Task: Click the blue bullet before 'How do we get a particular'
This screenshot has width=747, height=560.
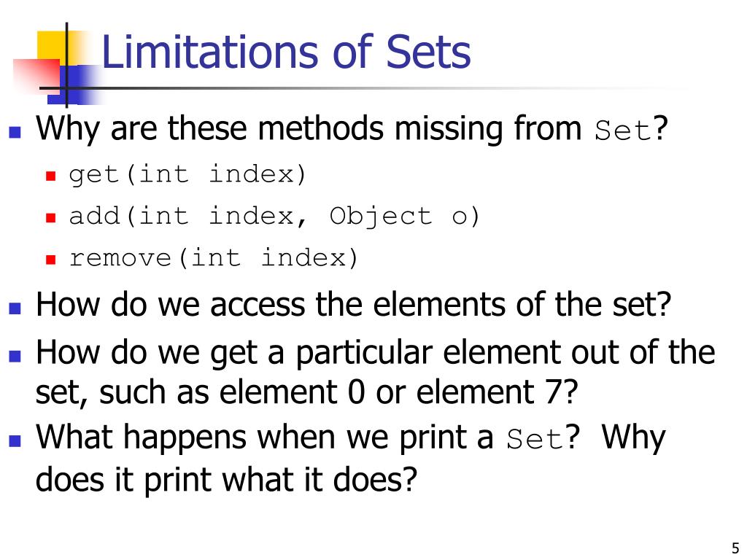Action: pos(15,356)
